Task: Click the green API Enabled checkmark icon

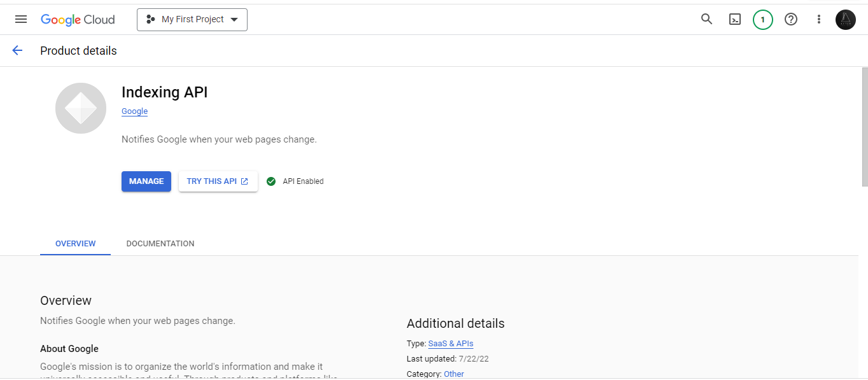Action: tap(271, 181)
